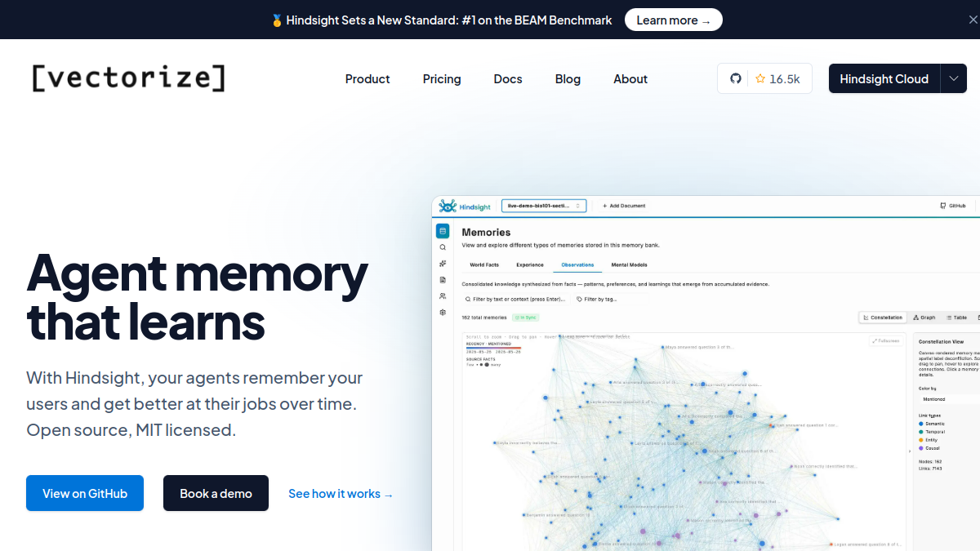Open the live-demo-bio101 bank selector

click(544, 206)
